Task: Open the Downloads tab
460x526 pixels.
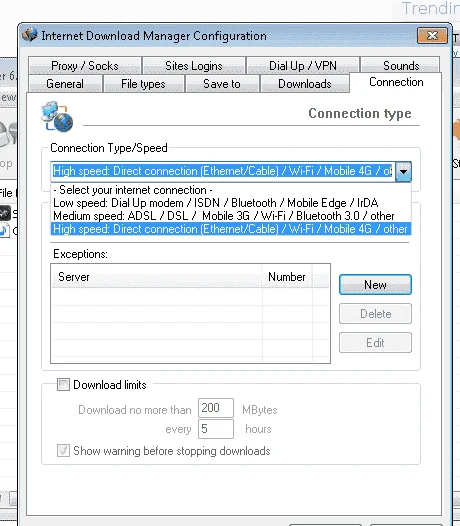Action: (305, 84)
